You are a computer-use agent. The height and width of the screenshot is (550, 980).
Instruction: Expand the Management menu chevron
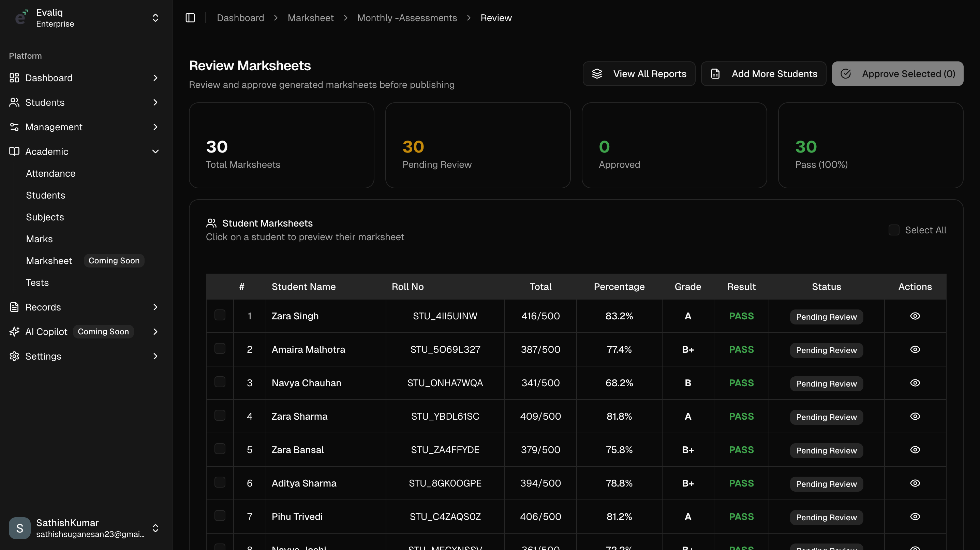pyautogui.click(x=155, y=127)
